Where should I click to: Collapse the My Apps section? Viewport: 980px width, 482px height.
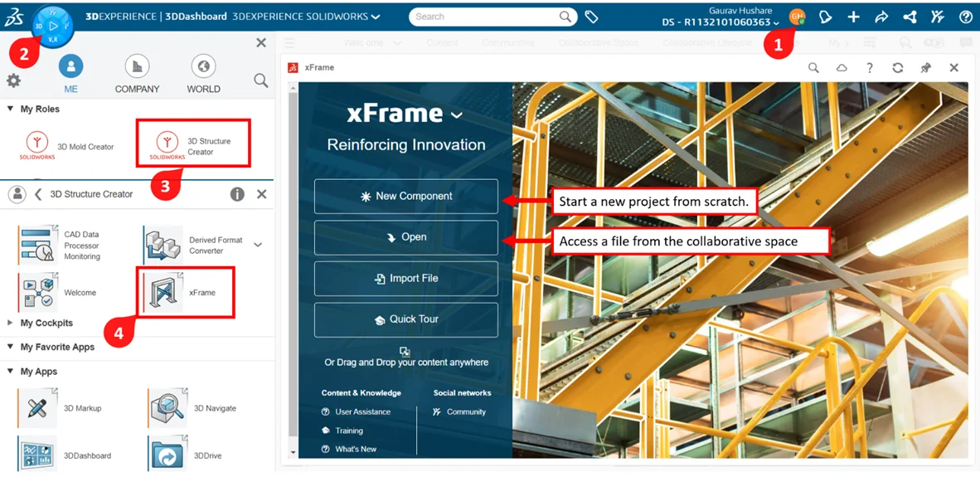tap(10, 372)
